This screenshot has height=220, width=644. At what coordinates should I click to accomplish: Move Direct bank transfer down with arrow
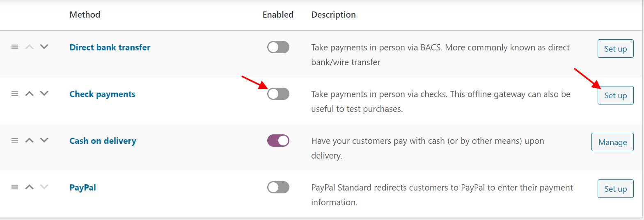[x=44, y=47]
